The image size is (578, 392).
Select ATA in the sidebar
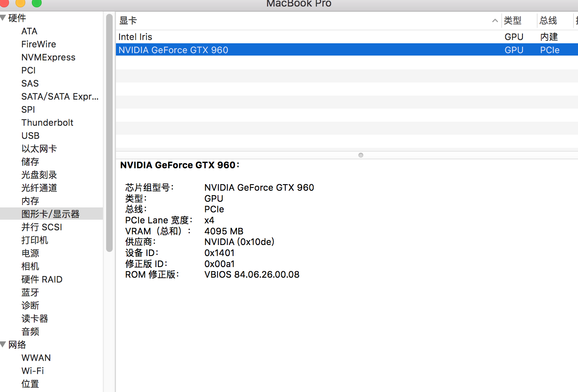tap(29, 31)
